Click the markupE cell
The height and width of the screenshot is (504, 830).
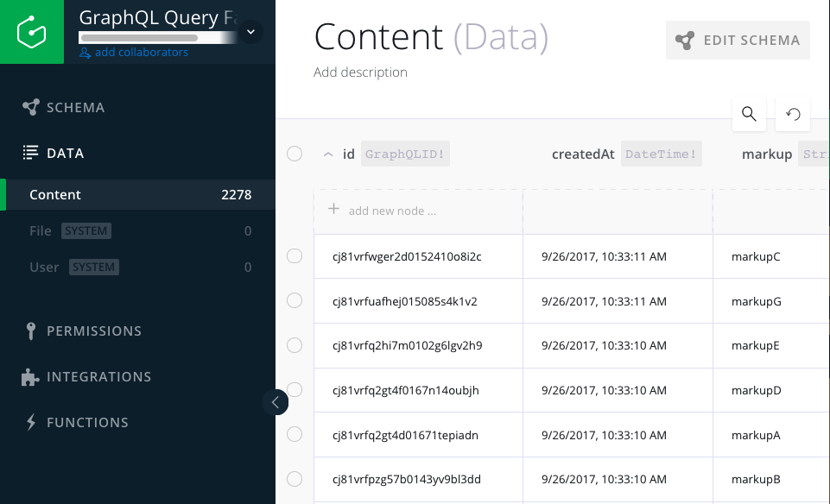pos(772,345)
